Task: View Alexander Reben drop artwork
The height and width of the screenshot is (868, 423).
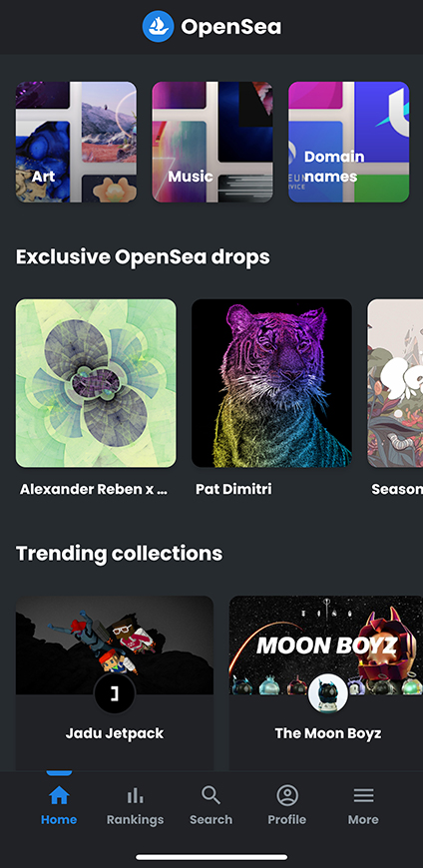Action: pyautogui.click(x=96, y=384)
